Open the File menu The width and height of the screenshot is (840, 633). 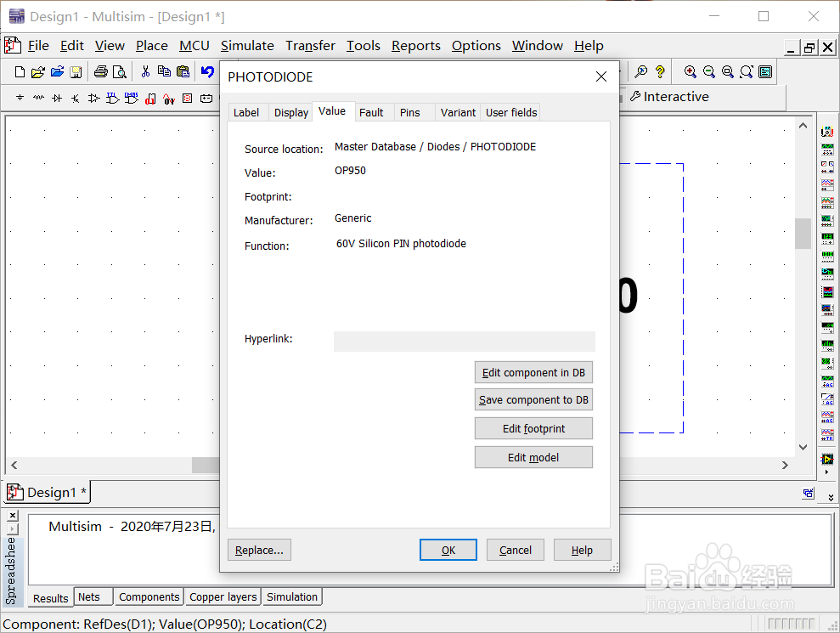pyautogui.click(x=38, y=46)
